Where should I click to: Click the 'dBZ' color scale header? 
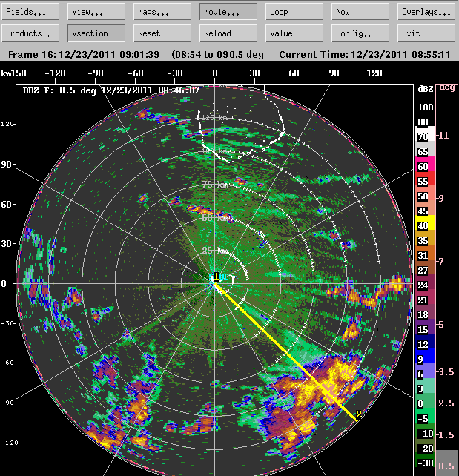point(426,89)
